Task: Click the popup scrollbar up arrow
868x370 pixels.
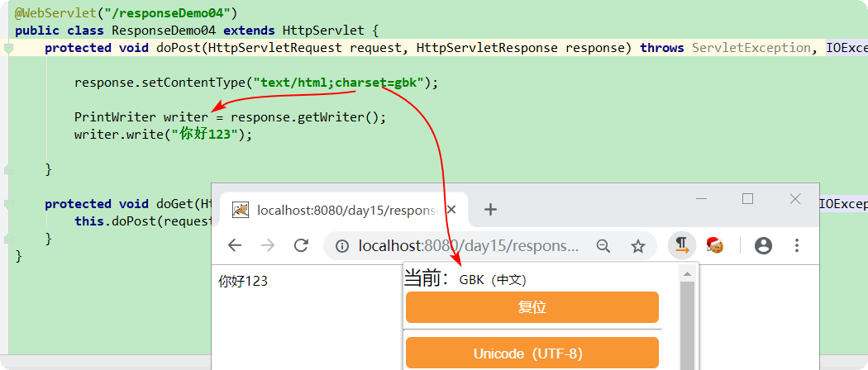Action: (687, 273)
